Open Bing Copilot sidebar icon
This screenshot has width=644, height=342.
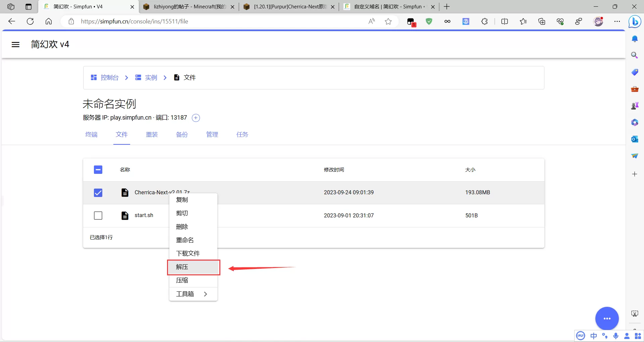(x=634, y=22)
